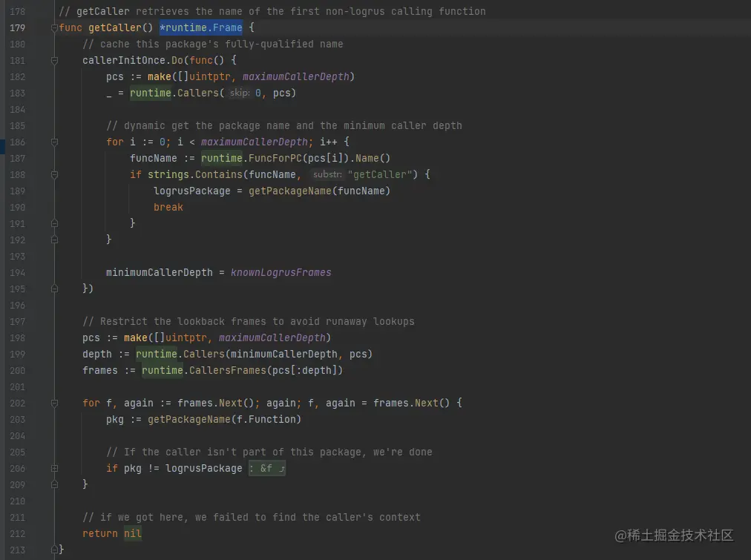The height and width of the screenshot is (560, 751).
Task: Click comment 'dynamic get the package name'
Action: click(x=284, y=126)
